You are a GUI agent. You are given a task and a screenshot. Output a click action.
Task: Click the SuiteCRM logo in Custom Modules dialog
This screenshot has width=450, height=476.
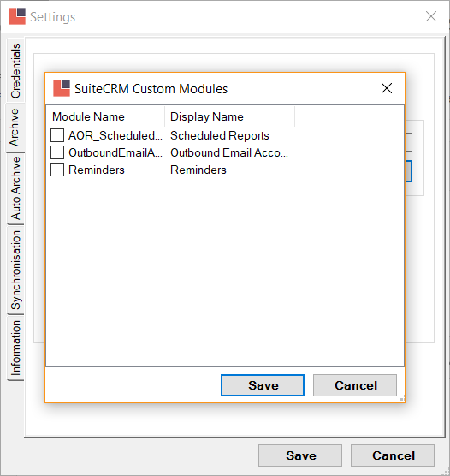62,88
